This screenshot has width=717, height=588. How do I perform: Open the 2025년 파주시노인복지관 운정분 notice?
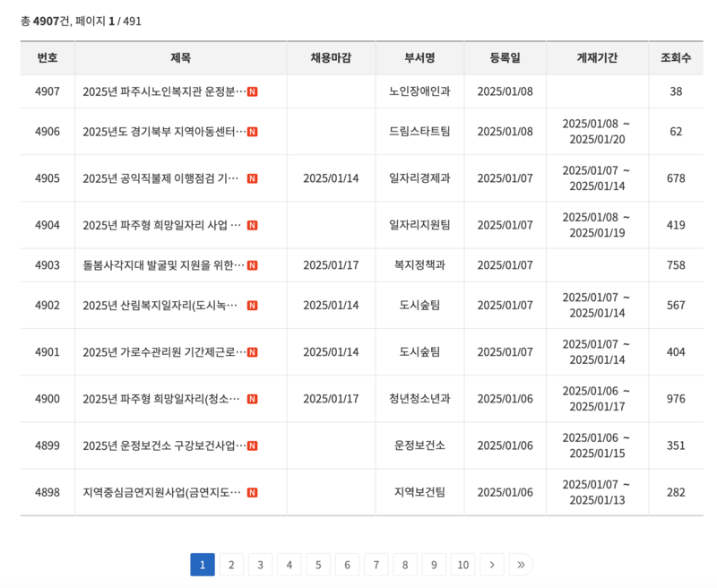[x=157, y=90]
